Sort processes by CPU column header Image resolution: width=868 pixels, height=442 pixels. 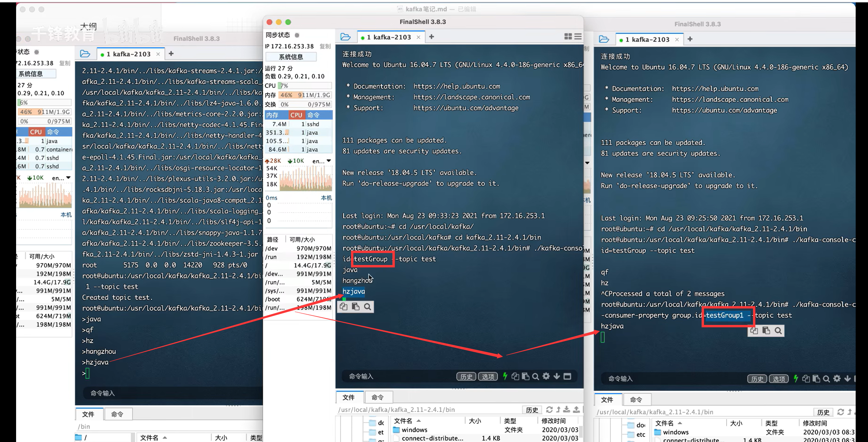point(296,115)
